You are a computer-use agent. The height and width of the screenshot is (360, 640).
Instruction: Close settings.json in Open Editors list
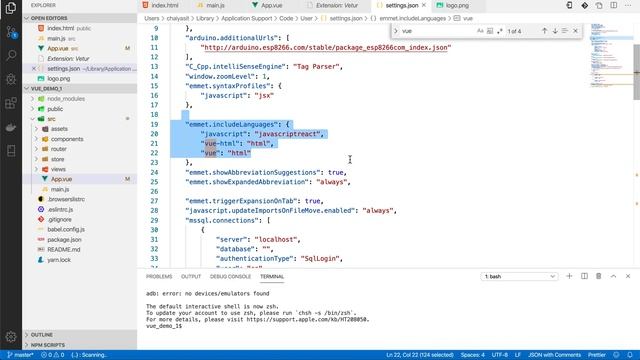coord(34,69)
